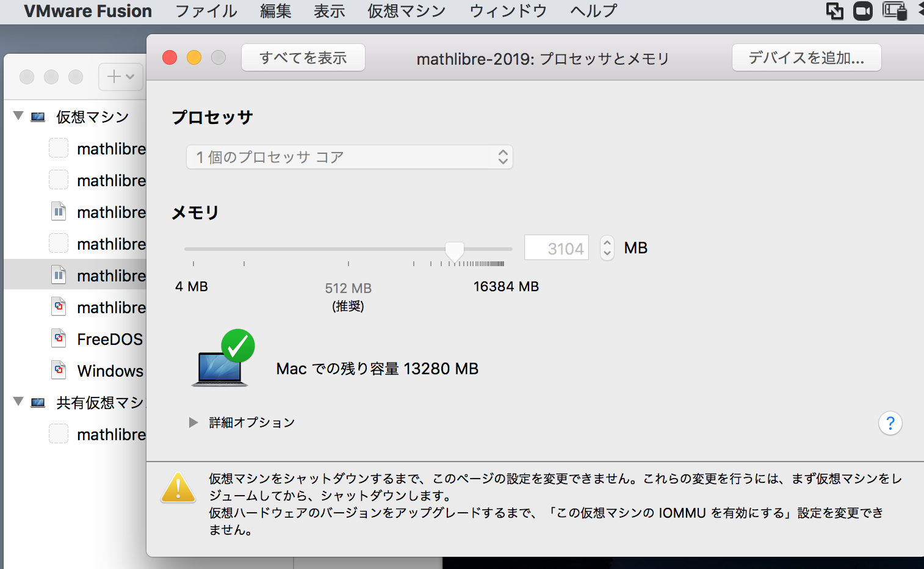This screenshot has width=924, height=569.
Task: Click the プロセッサ section heading
Action: click(x=212, y=117)
